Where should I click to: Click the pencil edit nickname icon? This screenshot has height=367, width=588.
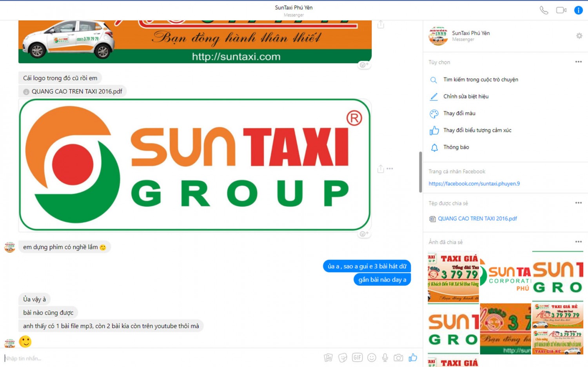(x=434, y=97)
